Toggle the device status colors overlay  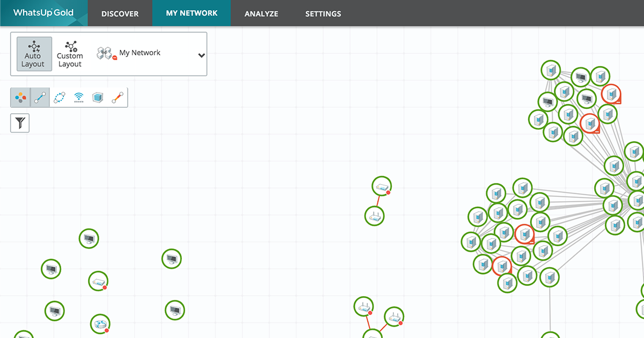tap(20, 98)
